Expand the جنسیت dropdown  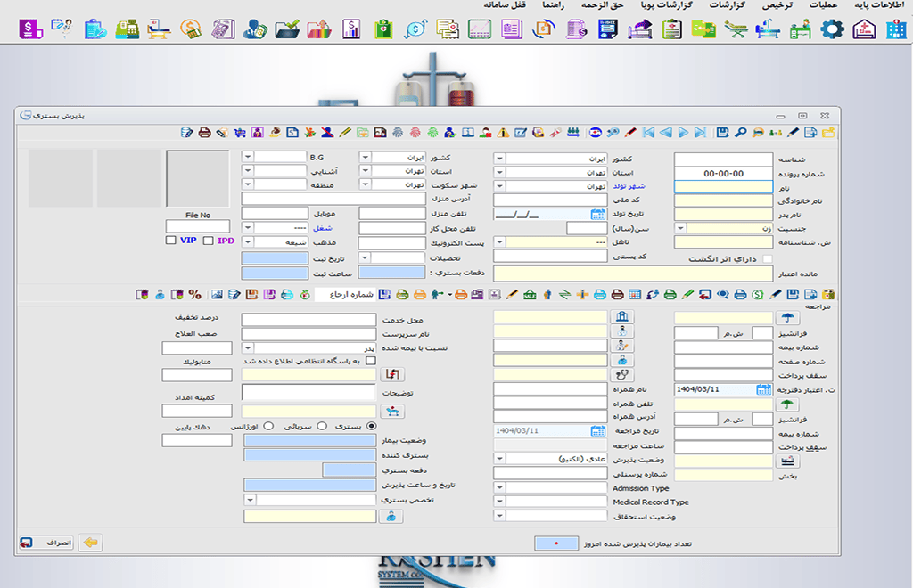[x=680, y=229]
